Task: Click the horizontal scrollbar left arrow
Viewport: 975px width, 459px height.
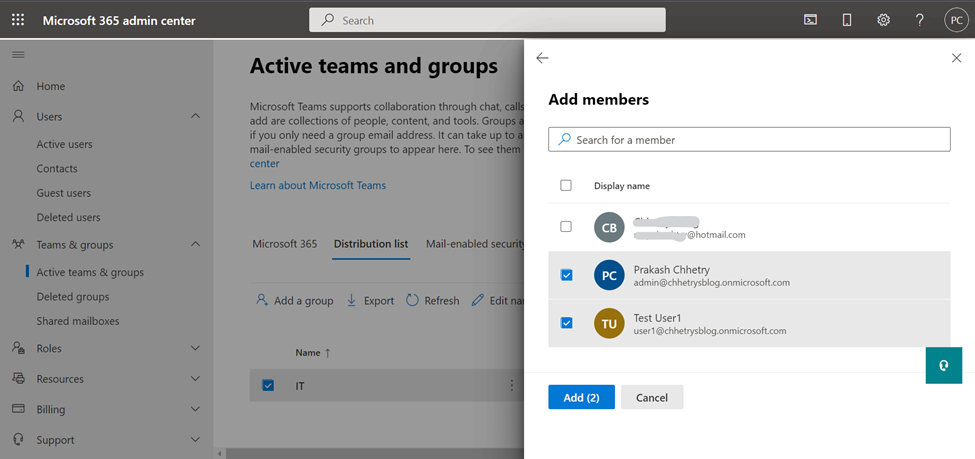Action: (219, 453)
